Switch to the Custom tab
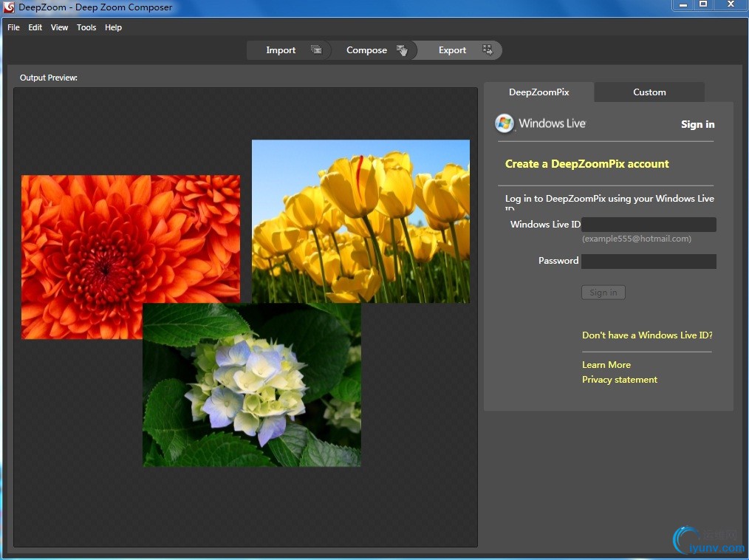749x560 pixels. [649, 92]
